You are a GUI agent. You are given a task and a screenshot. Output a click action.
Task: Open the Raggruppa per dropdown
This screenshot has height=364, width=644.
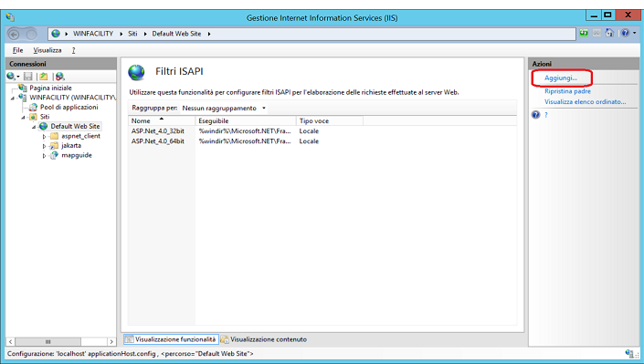pos(224,109)
